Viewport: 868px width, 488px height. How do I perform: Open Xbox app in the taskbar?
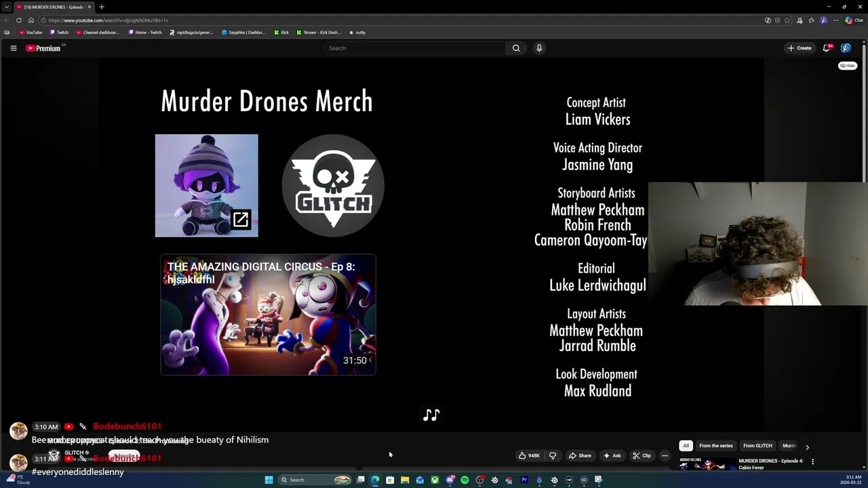pos(435,480)
